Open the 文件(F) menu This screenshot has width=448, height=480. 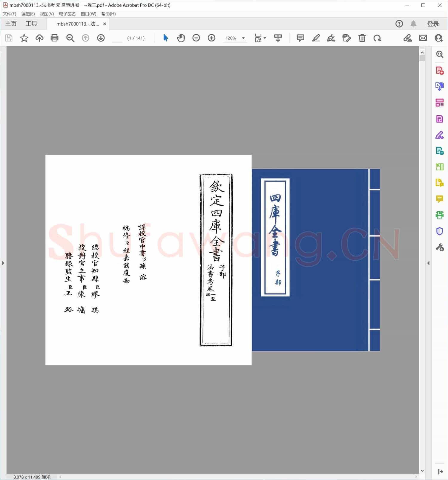[10, 14]
